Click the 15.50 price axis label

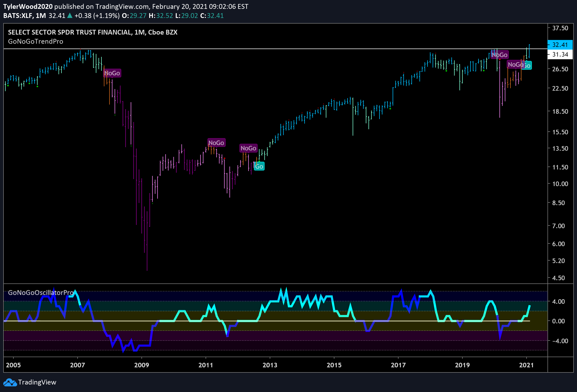click(560, 132)
